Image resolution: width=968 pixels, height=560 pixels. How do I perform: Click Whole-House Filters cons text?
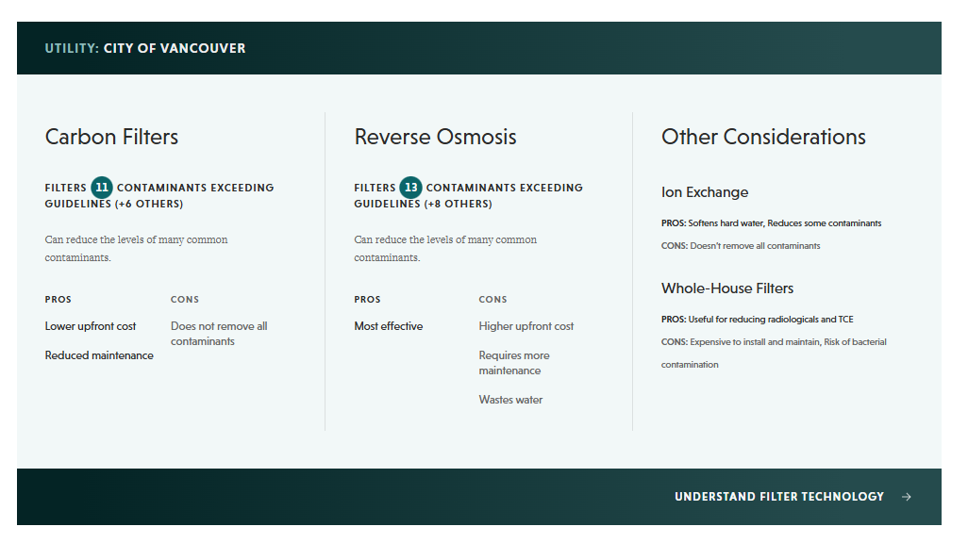(x=774, y=353)
